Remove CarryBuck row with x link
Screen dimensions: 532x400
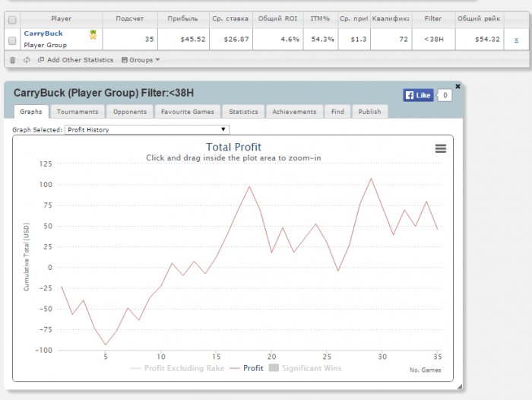[x=516, y=40]
